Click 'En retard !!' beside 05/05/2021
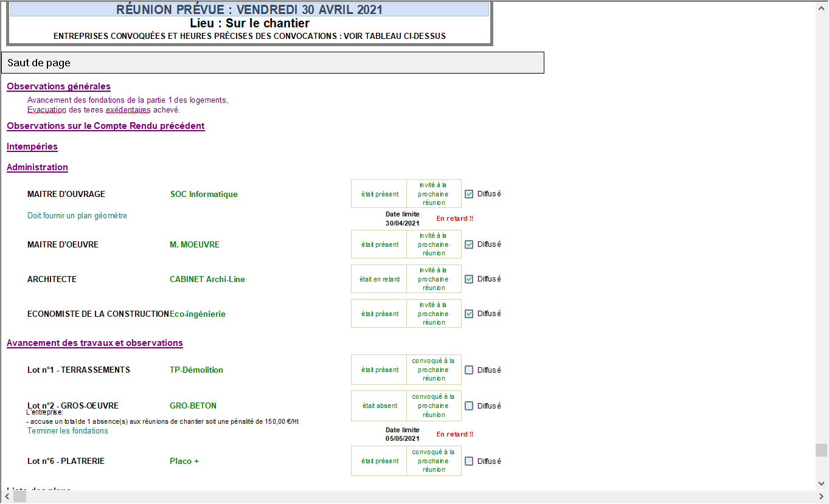Viewport: 829px width, 504px height. [455, 434]
